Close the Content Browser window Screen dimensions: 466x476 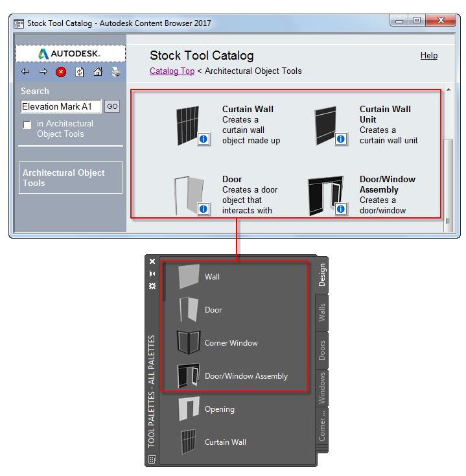(x=441, y=21)
